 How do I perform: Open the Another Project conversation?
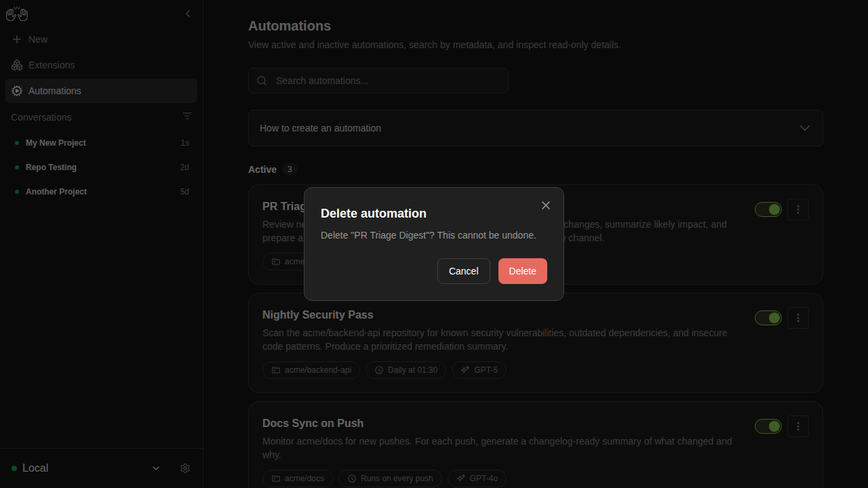[x=101, y=192]
